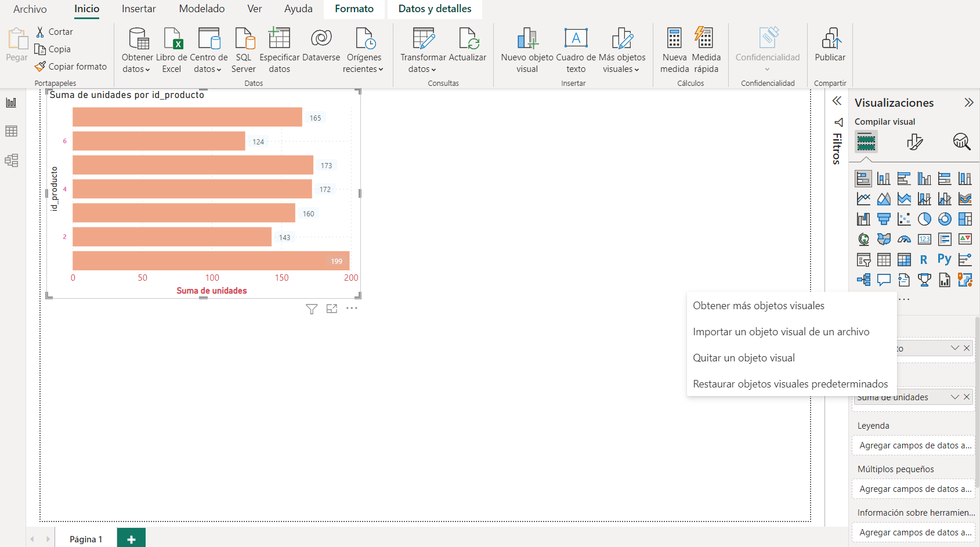Open the Archivo menu
The height and width of the screenshot is (547, 980).
30,9
